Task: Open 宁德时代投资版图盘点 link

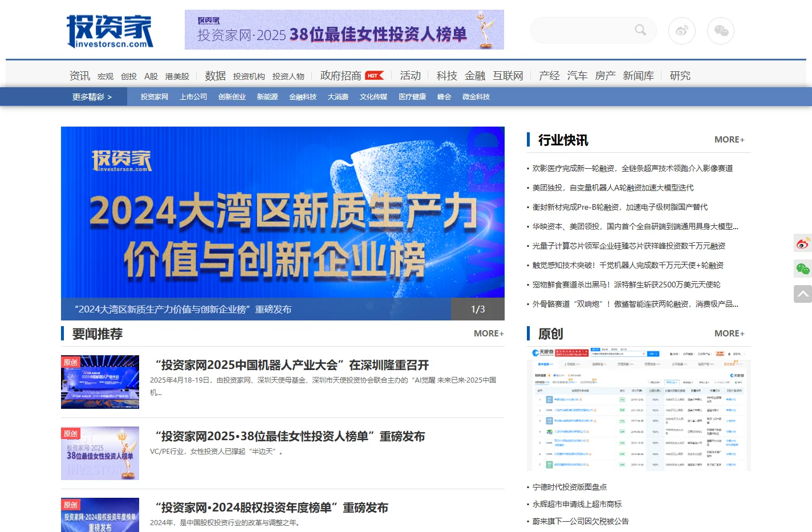Action: click(x=569, y=487)
